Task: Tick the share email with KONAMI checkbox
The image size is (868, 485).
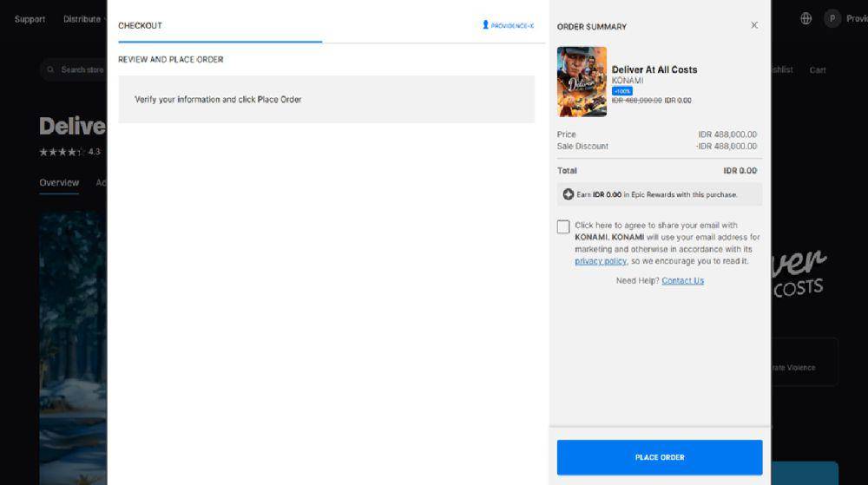Action: pyautogui.click(x=563, y=226)
